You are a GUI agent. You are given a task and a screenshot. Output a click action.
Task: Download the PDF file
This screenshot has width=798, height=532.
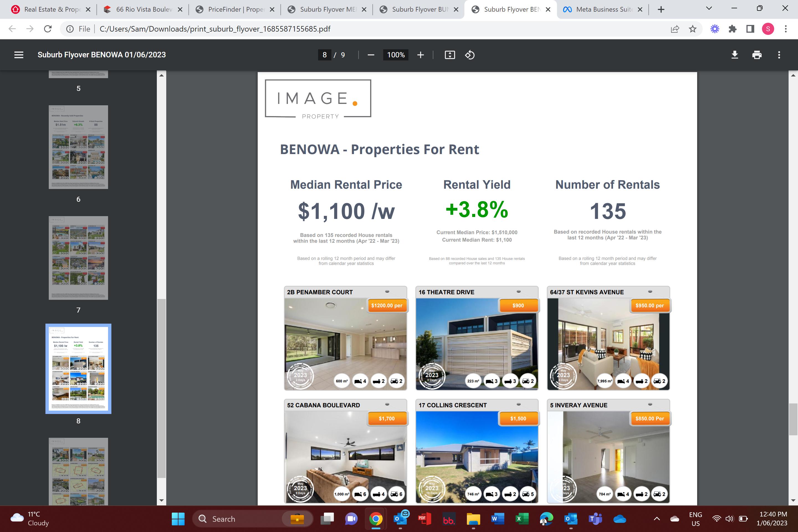coord(735,55)
